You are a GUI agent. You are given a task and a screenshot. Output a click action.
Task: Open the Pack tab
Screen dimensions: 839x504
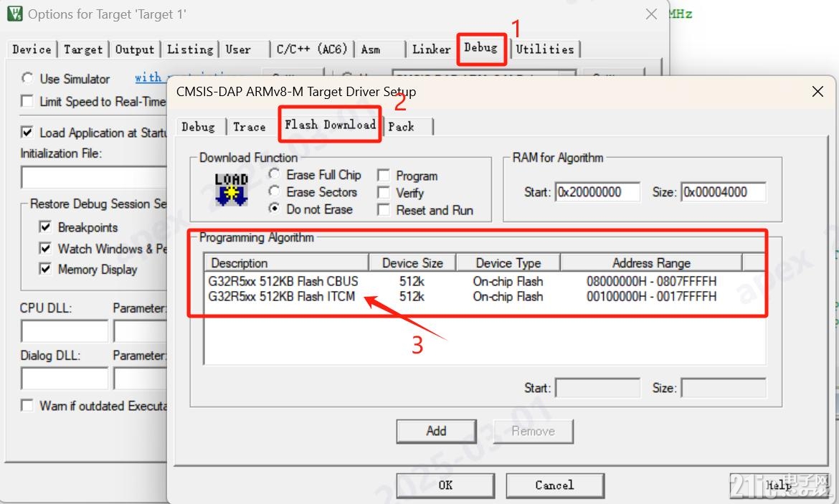coord(402,127)
